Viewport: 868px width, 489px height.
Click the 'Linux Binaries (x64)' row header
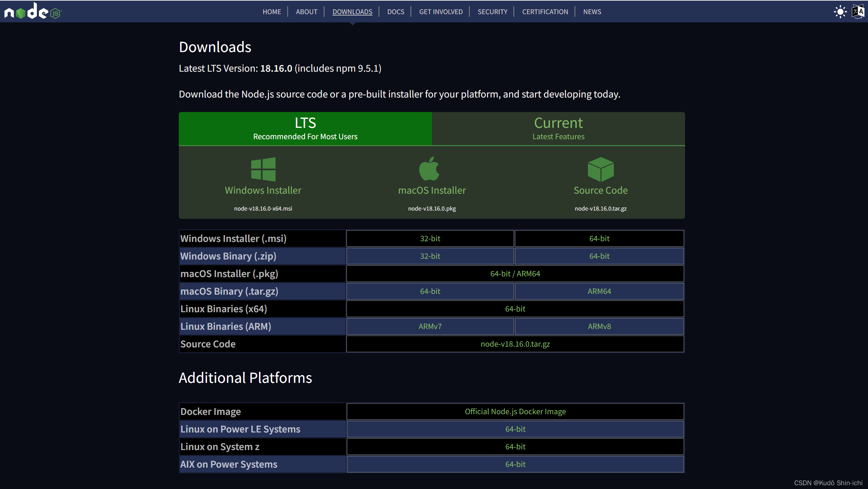(x=262, y=309)
